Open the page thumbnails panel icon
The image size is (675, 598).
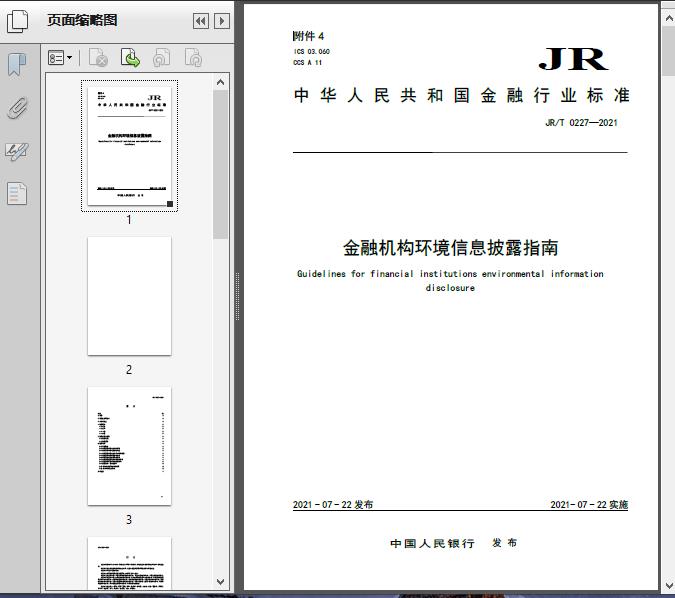(18, 21)
